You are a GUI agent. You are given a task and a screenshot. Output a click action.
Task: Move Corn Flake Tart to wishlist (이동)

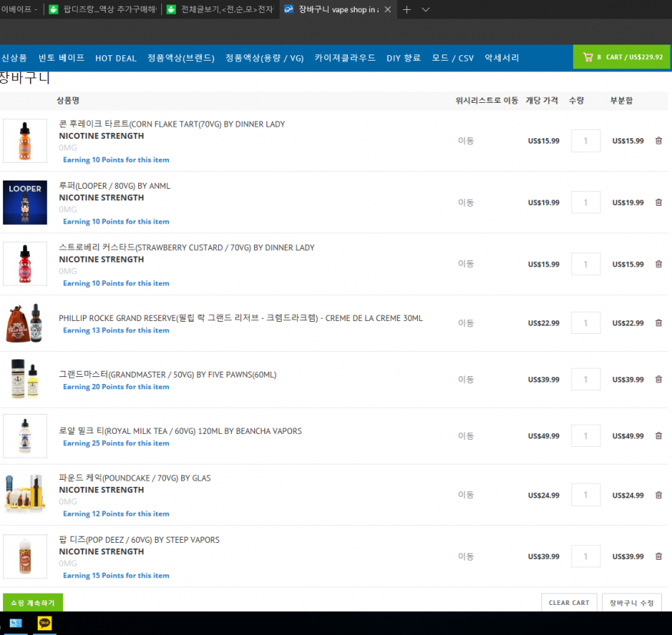[x=466, y=141]
